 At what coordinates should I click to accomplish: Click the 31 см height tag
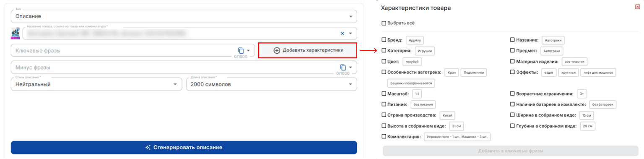pos(456,126)
